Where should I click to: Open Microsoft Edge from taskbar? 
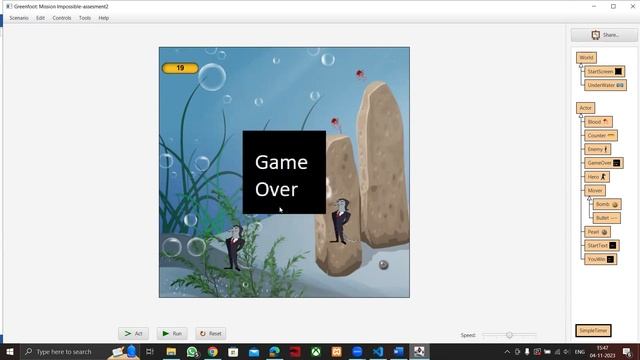(x=275, y=352)
